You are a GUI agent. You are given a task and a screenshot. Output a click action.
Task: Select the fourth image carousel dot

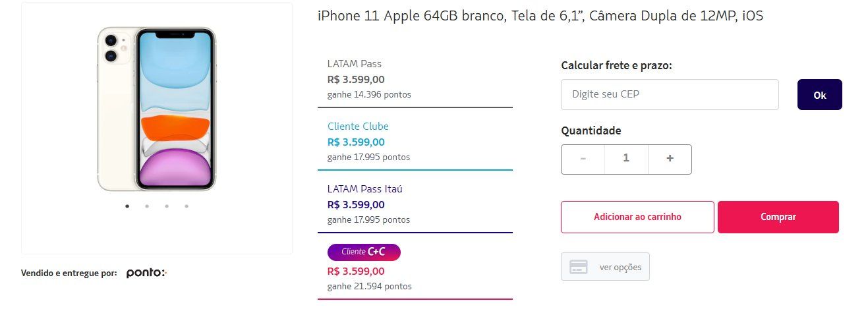[187, 206]
